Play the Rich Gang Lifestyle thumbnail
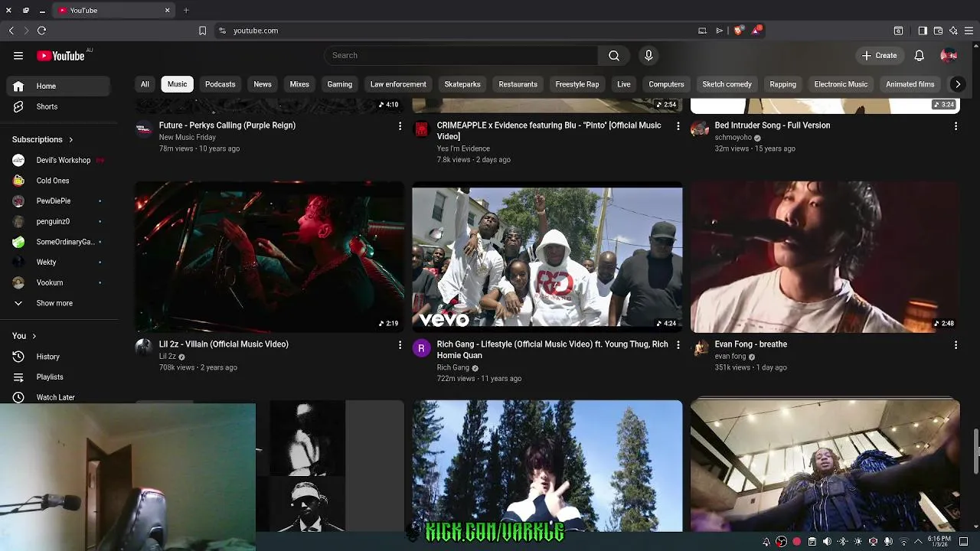 (547, 257)
